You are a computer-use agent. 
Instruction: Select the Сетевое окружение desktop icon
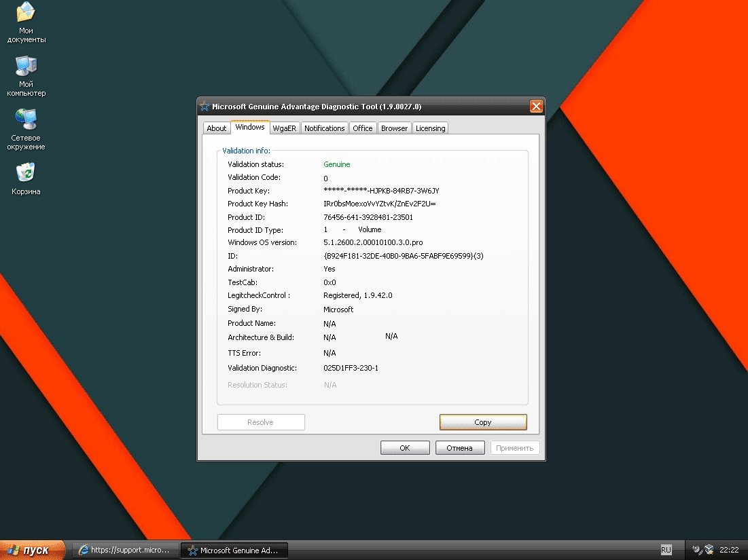(x=26, y=130)
